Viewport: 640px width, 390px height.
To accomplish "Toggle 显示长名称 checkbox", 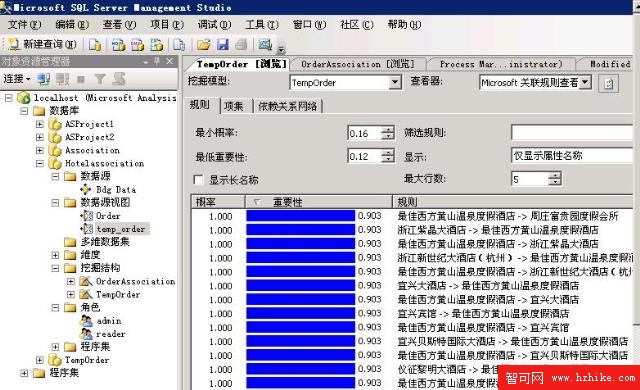I will (x=198, y=179).
